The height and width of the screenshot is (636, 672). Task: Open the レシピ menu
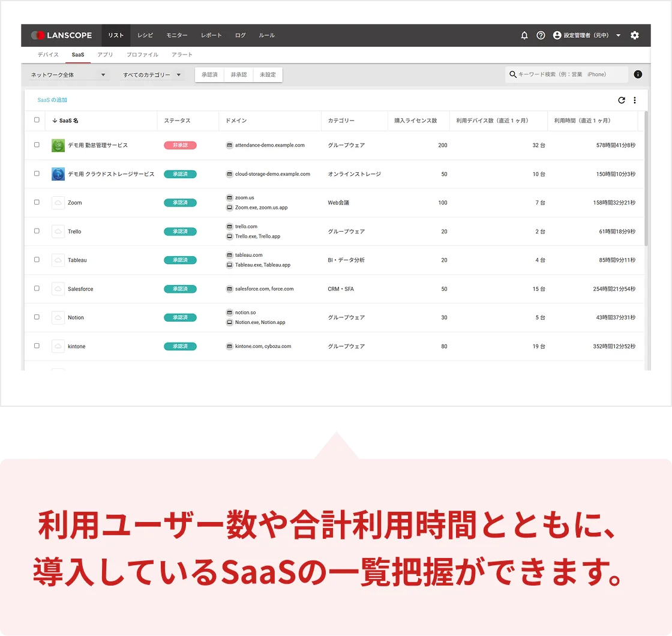[145, 35]
